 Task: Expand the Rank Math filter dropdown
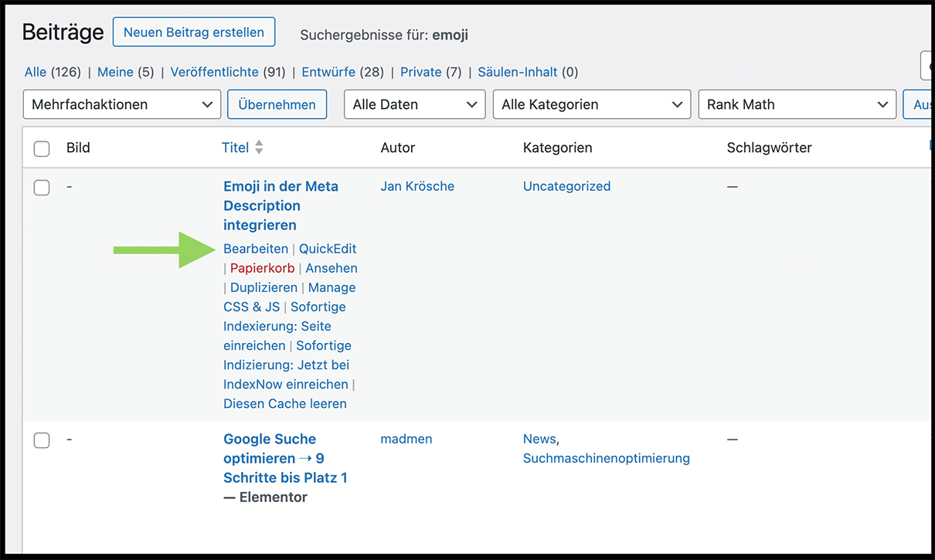tap(796, 105)
